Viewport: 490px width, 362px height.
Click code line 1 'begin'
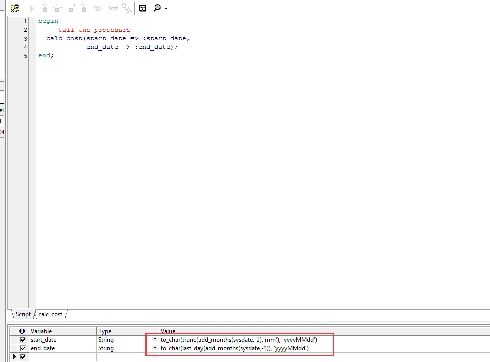click(48, 21)
